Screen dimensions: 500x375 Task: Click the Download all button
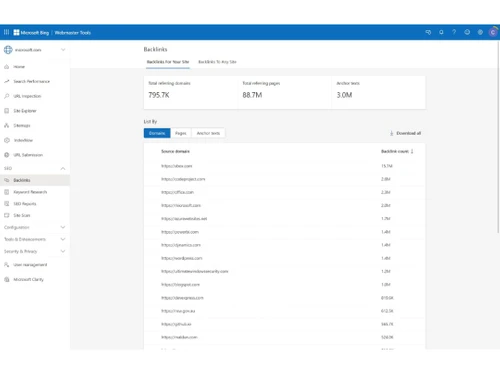coord(405,133)
